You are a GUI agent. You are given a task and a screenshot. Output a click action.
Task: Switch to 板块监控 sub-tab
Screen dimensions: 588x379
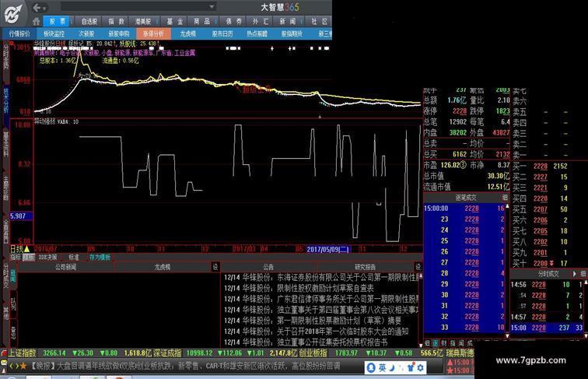[x=54, y=33]
